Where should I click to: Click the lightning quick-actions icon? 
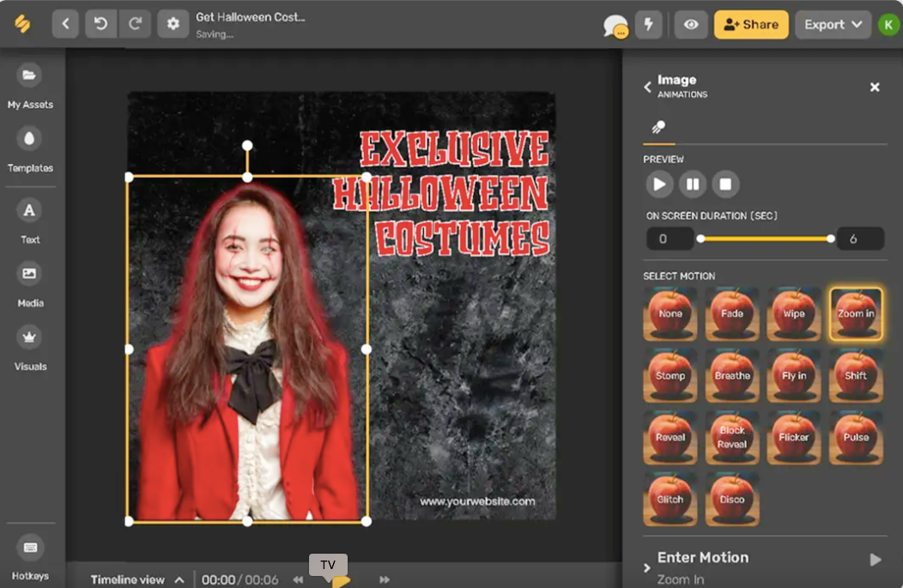[648, 24]
